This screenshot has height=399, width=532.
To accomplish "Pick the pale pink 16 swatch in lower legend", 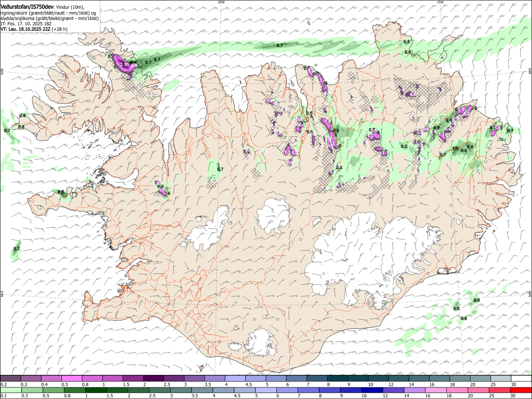I will point(436,390).
